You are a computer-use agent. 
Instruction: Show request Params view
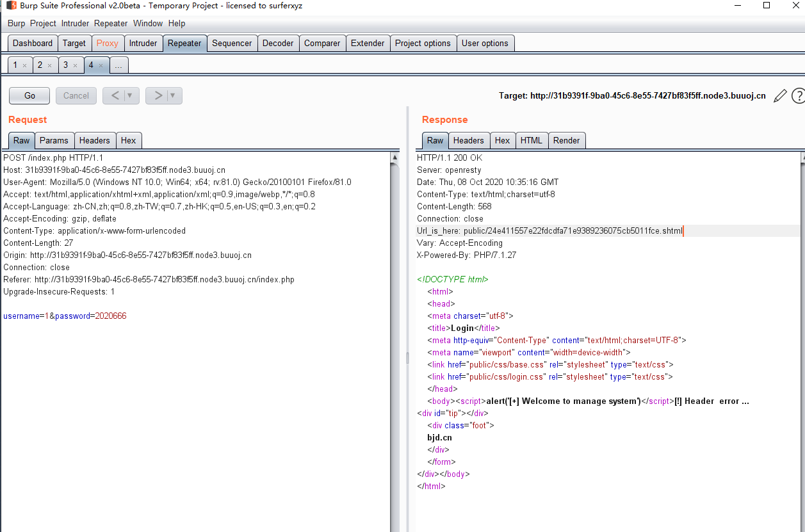click(54, 141)
